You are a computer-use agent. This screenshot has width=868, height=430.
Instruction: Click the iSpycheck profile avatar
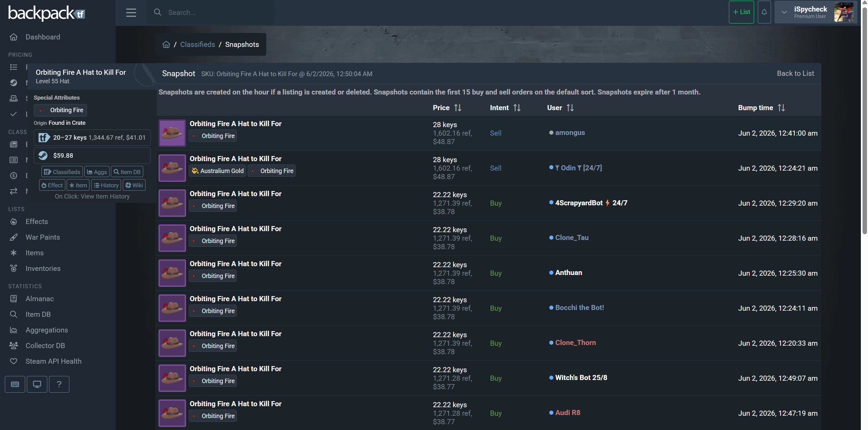844,12
